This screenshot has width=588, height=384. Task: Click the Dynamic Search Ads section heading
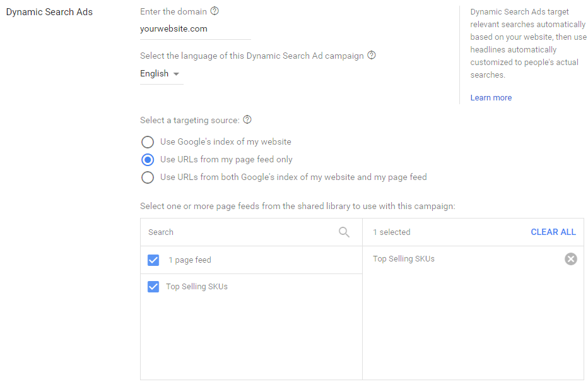coord(49,12)
